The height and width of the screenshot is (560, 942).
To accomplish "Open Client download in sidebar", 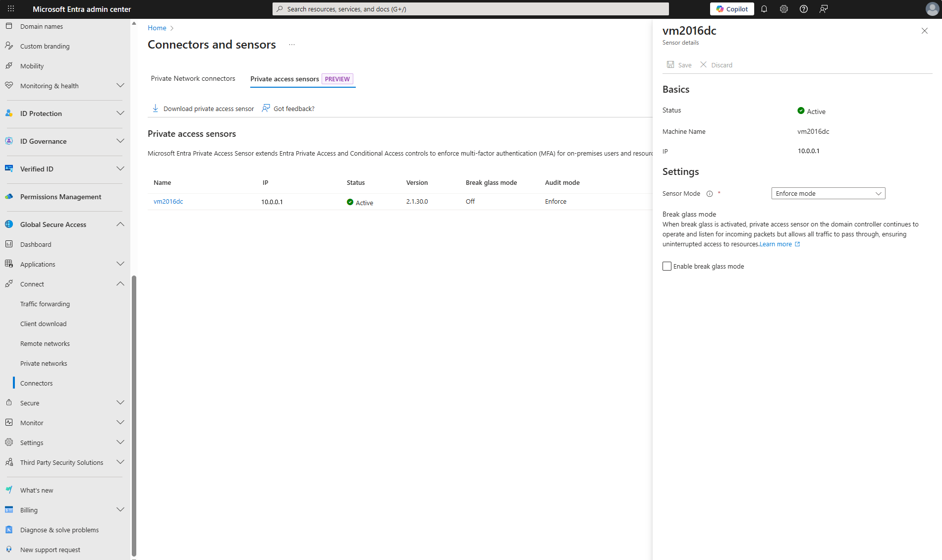I will (43, 324).
